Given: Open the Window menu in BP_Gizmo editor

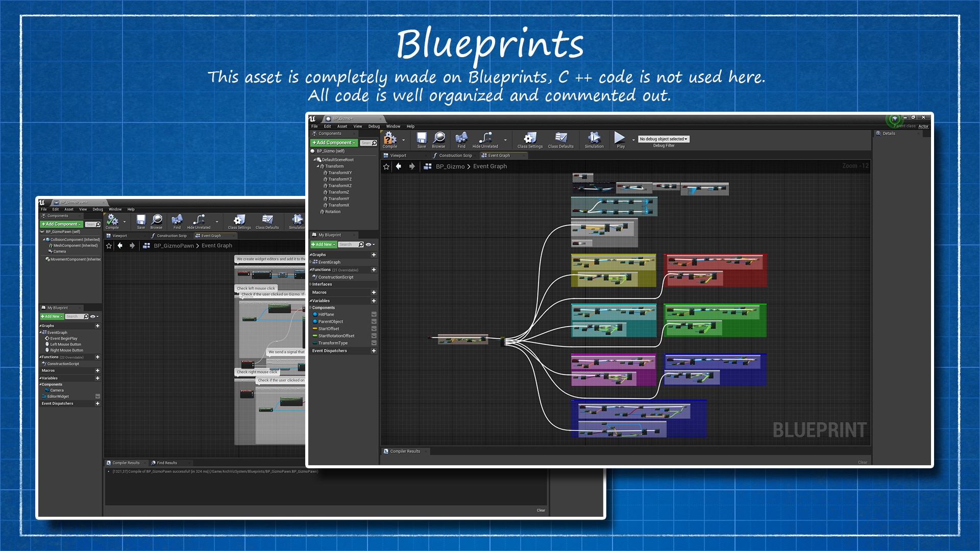Looking at the screenshot, I should click(393, 126).
